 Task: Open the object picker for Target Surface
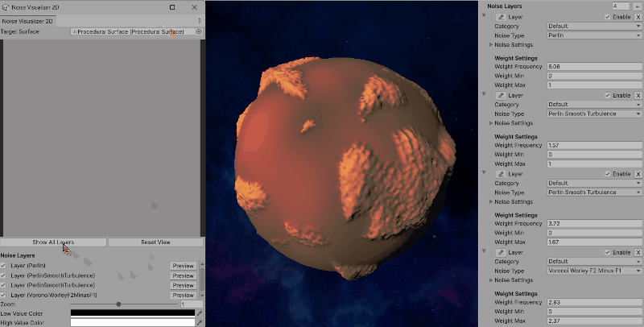tap(199, 31)
